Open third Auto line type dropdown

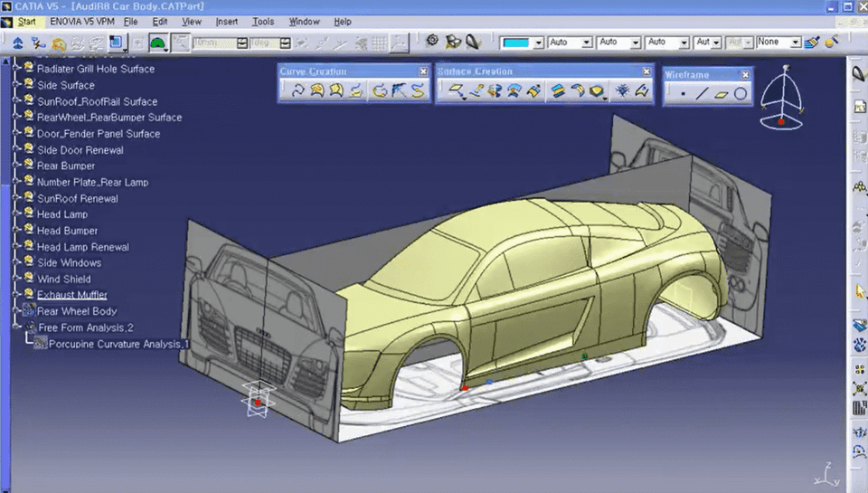click(684, 43)
